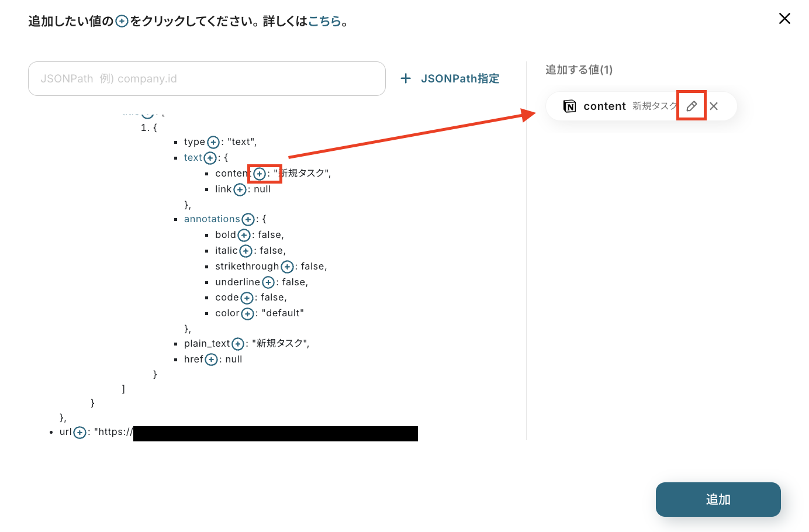Click the "href" key label

[x=193, y=360]
